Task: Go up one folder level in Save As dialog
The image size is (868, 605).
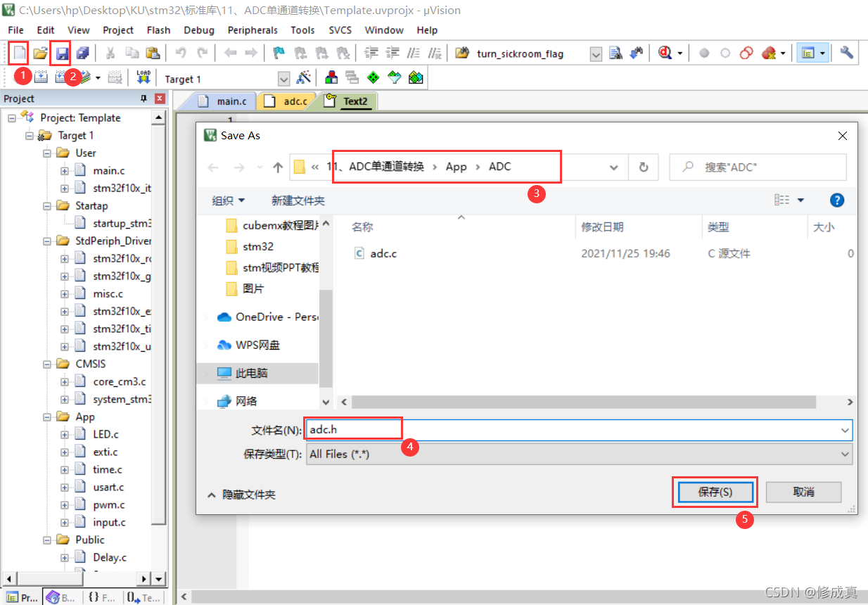Action: [278, 167]
